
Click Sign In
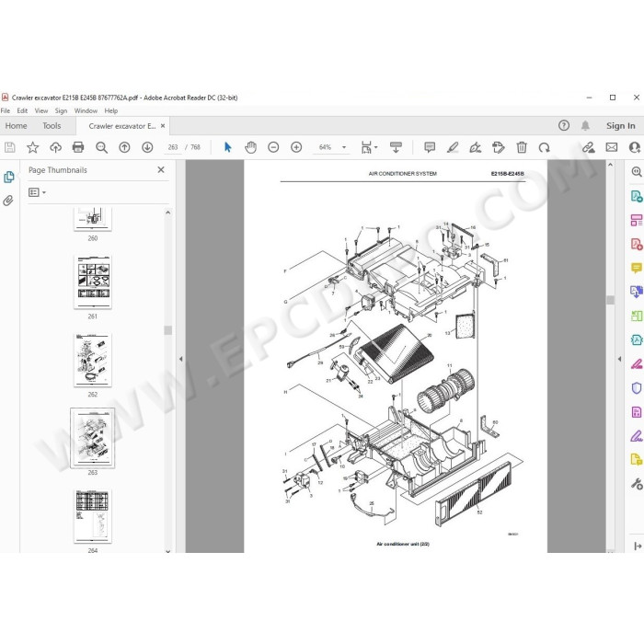pyautogui.click(x=621, y=126)
